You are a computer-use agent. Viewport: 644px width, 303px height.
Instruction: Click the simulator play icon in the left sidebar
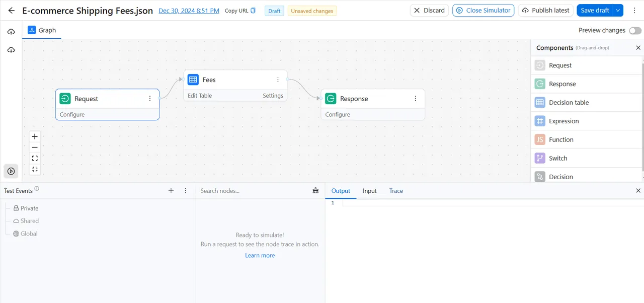tap(11, 171)
